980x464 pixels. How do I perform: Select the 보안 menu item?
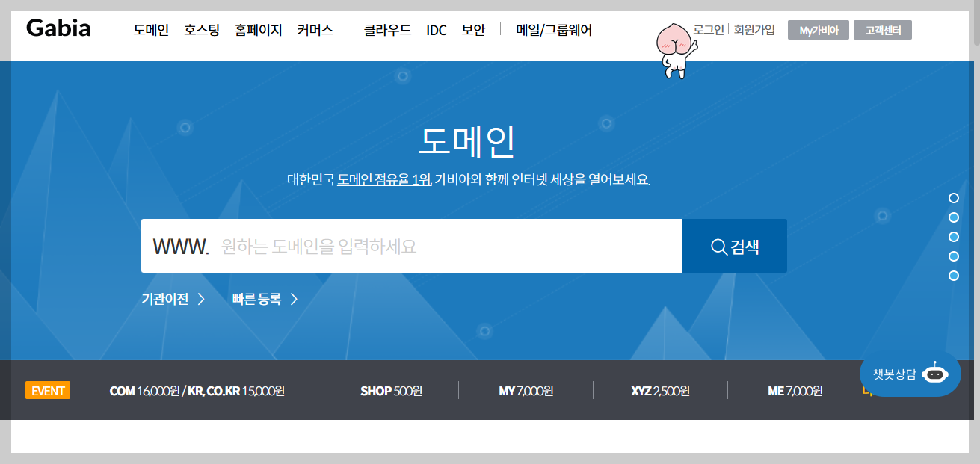click(473, 30)
